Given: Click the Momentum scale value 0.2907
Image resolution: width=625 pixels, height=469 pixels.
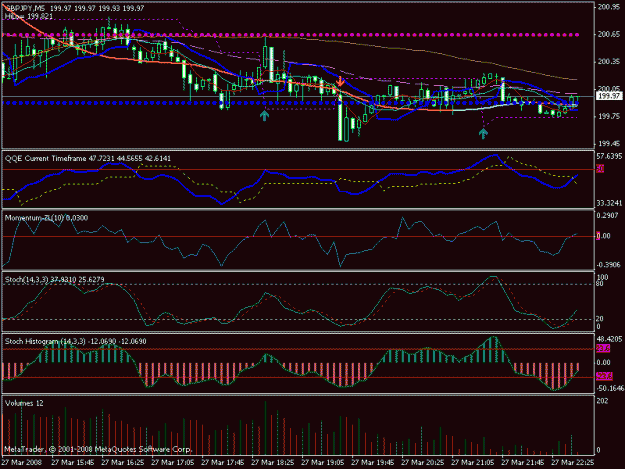Looking at the screenshot, I should [608, 216].
